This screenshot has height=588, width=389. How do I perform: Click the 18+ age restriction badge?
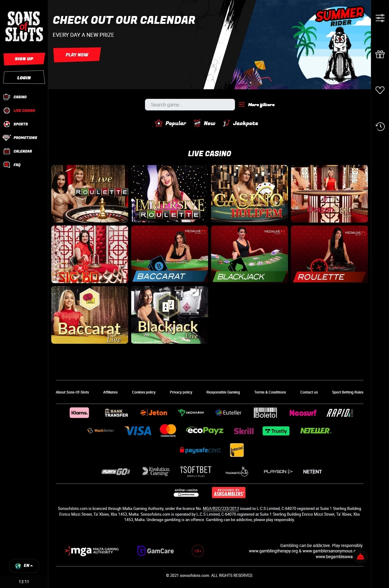[x=198, y=551]
